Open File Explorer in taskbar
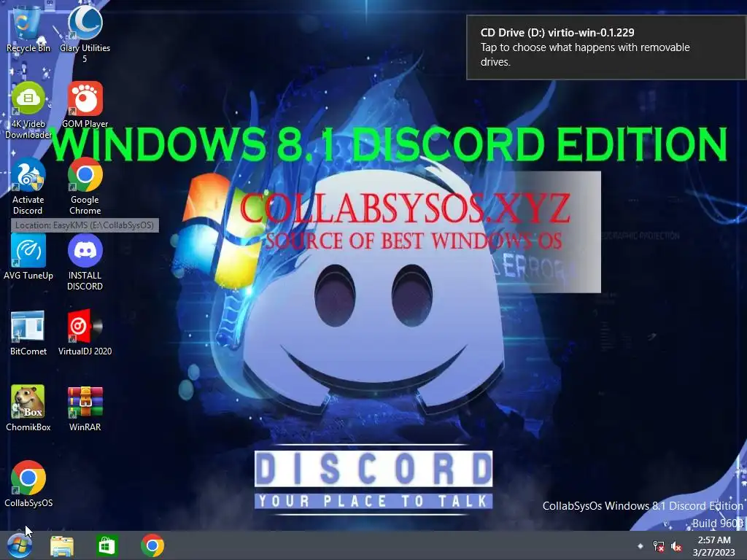Viewport: 747px width, 560px height. pyautogui.click(x=62, y=545)
